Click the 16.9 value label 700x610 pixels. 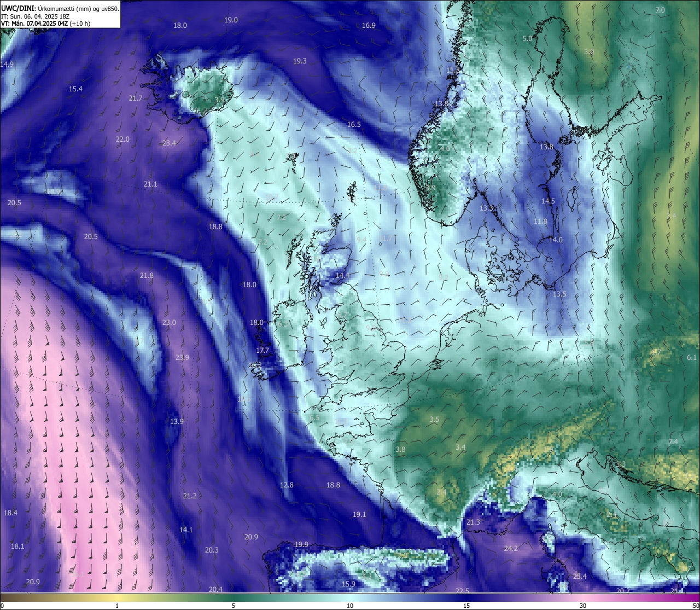(x=369, y=26)
